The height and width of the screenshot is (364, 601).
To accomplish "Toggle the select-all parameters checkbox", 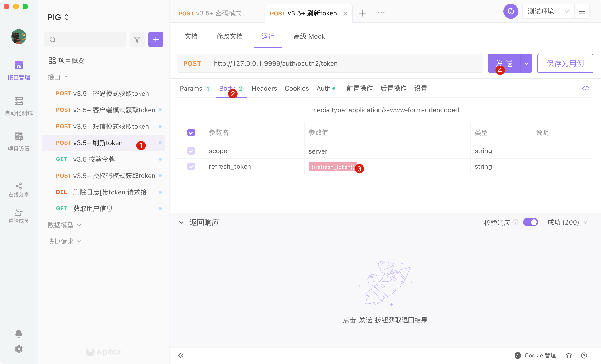I will (191, 132).
